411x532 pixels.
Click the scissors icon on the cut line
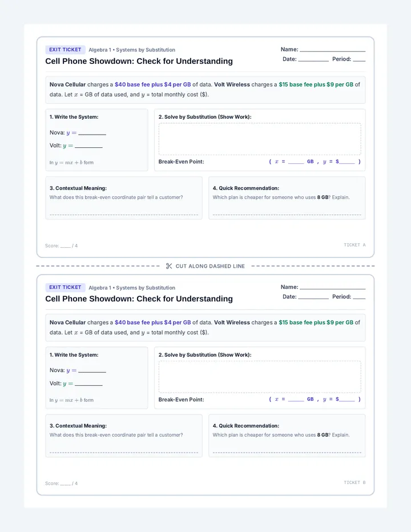169,266
